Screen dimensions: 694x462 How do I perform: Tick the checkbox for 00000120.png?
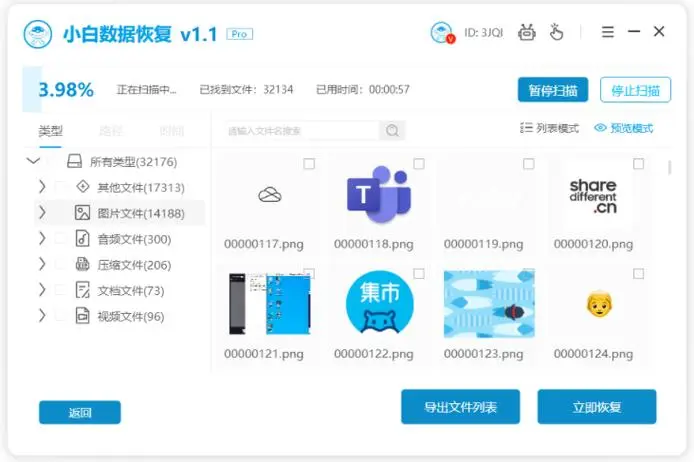pos(638,164)
